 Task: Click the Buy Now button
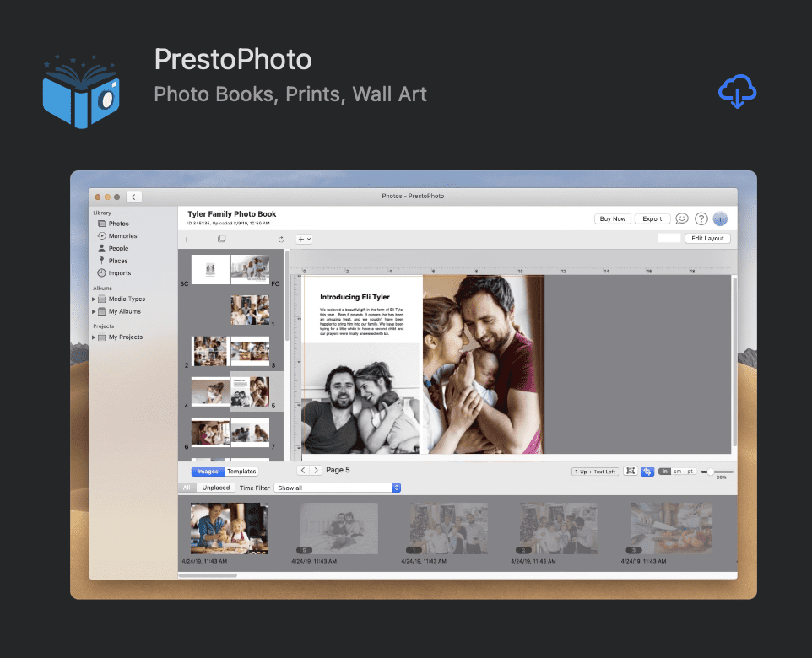click(x=612, y=219)
